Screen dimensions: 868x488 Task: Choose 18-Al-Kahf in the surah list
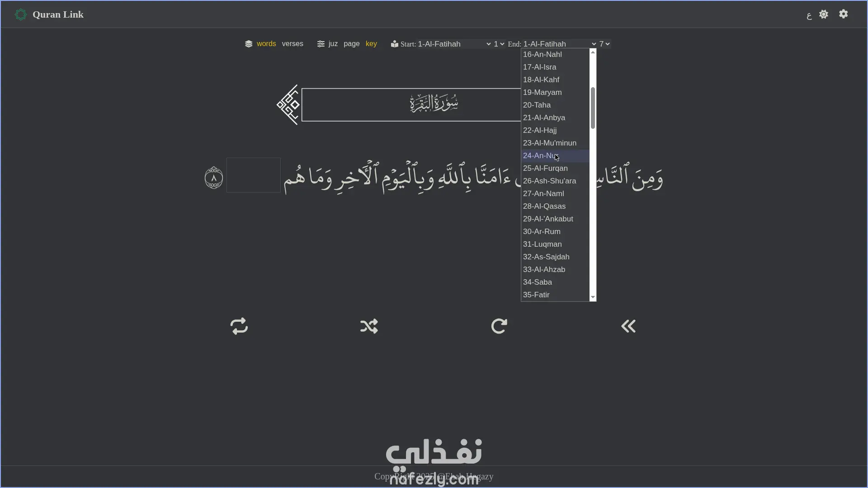(x=541, y=80)
